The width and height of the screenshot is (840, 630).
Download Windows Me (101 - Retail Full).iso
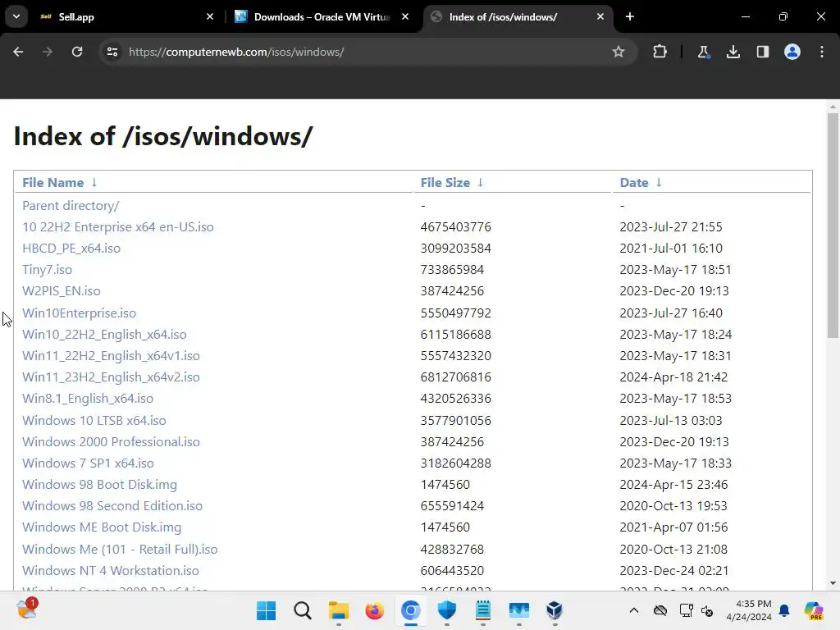pos(120,550)
